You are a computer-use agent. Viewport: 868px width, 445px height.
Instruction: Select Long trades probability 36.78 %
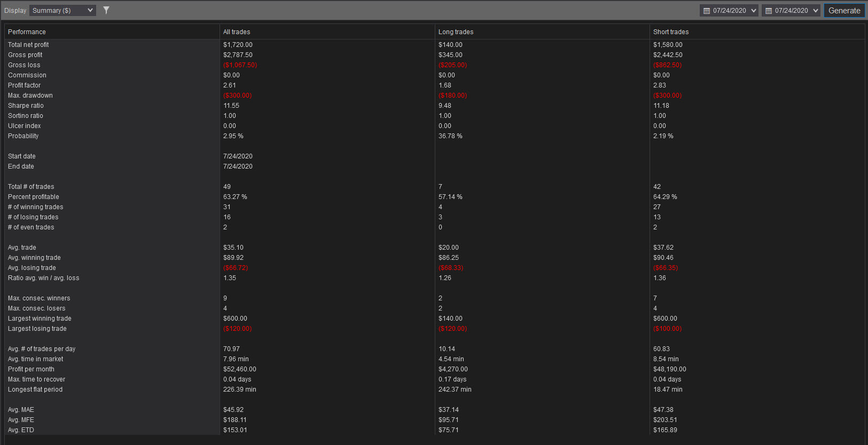click(450, 136)
